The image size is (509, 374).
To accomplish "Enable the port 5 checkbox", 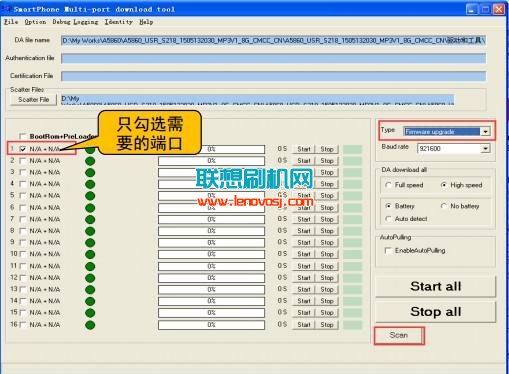I will tap(23, 196).
